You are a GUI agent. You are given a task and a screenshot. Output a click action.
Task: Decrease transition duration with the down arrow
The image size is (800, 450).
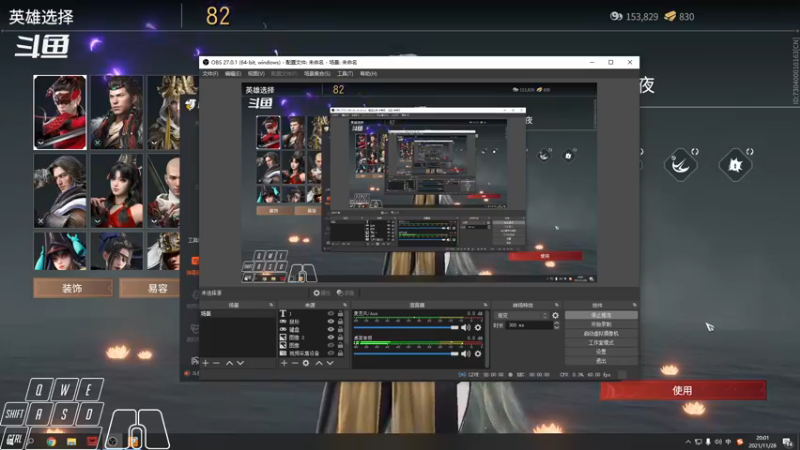click(556, 327)
